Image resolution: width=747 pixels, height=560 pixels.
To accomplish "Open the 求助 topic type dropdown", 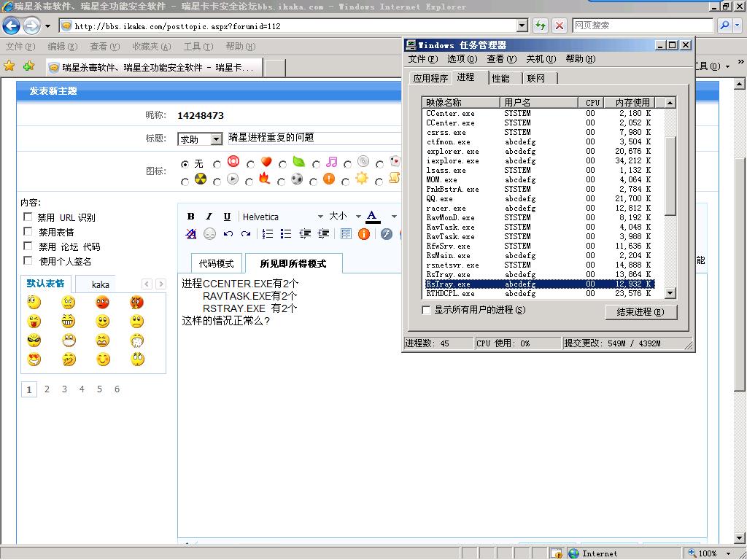I will point(216,139).
